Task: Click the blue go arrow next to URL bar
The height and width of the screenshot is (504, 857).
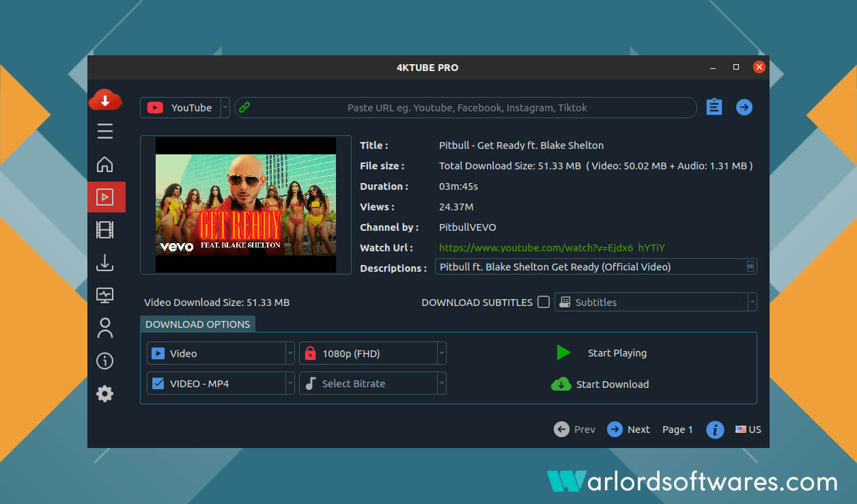Action: pyautogui.click(x=744, y=107)
